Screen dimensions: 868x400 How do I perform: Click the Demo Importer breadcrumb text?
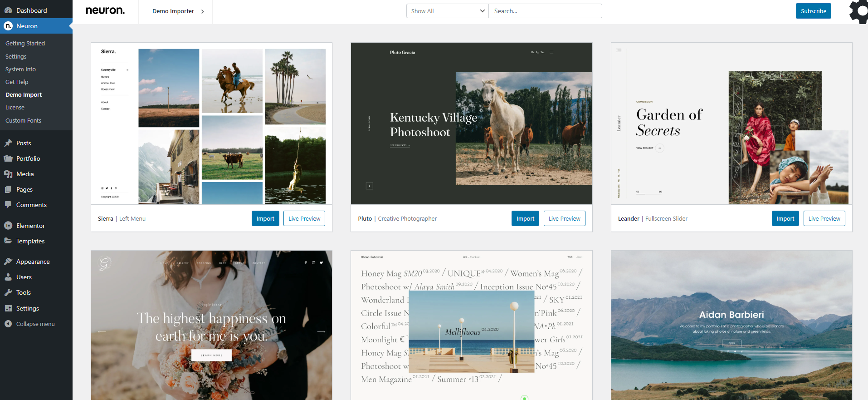[173, 11]
